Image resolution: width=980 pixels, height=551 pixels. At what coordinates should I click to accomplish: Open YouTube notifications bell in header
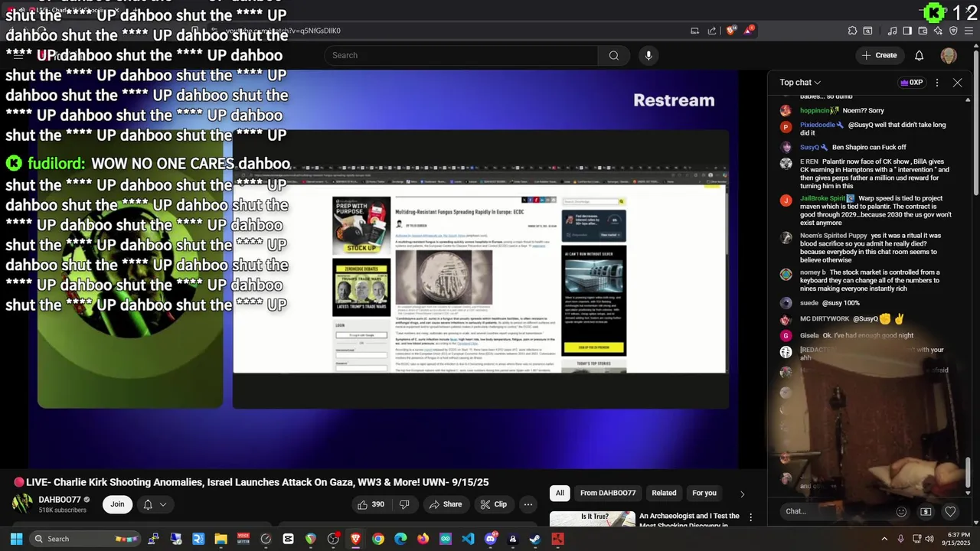click(920, 55)
